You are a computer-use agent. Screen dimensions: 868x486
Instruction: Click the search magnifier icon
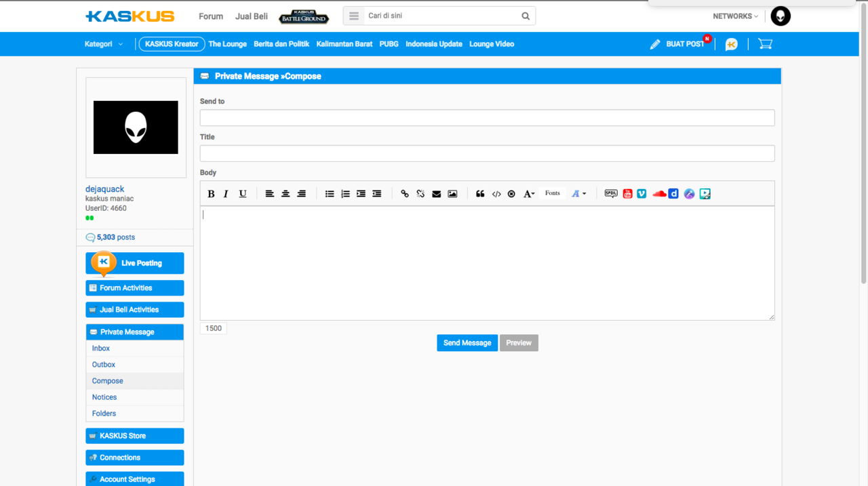click(526, 16)
